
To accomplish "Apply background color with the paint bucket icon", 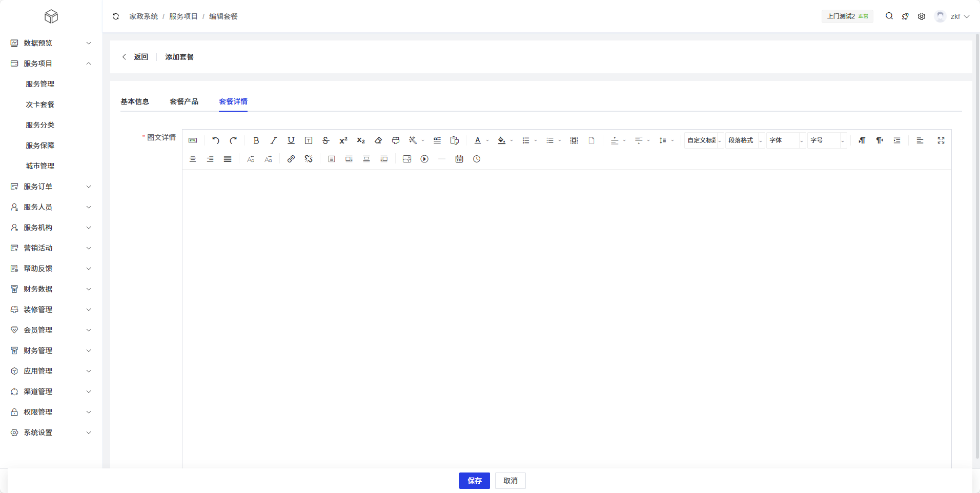I will tap(502, 140).
